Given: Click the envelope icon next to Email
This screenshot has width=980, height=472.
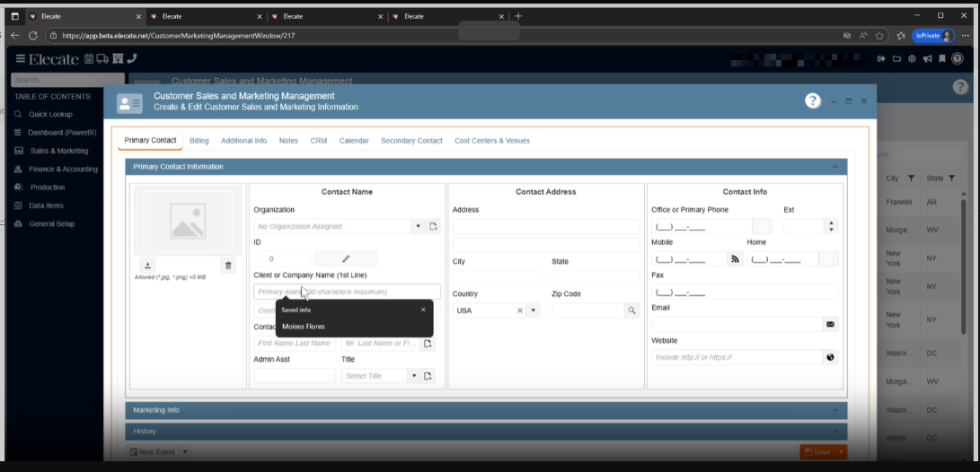Looking at the screenshot, I should (830, 324).
